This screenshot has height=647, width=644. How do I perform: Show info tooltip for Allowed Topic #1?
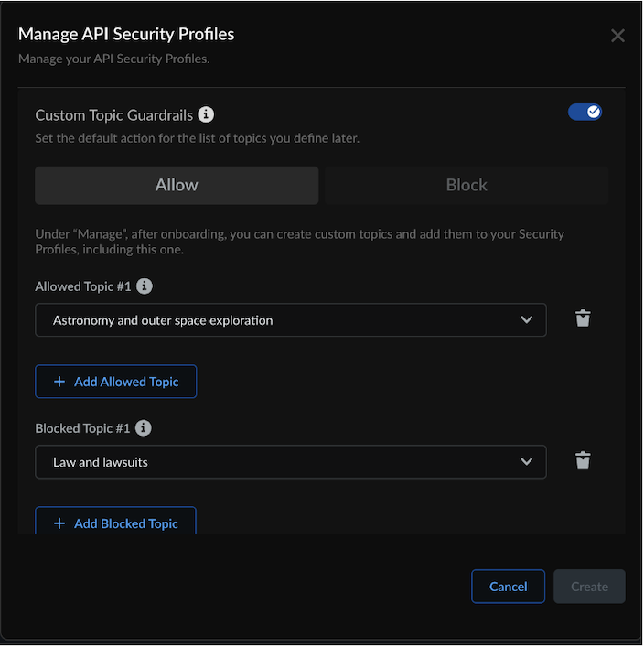(145, 286)
